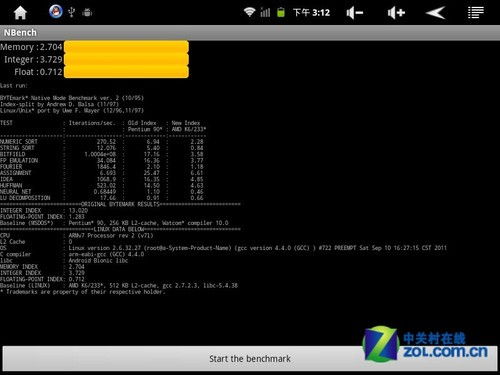Go back using the arrow icon
This screenshot has width=500, height=375.
click(x=436, y=13)
